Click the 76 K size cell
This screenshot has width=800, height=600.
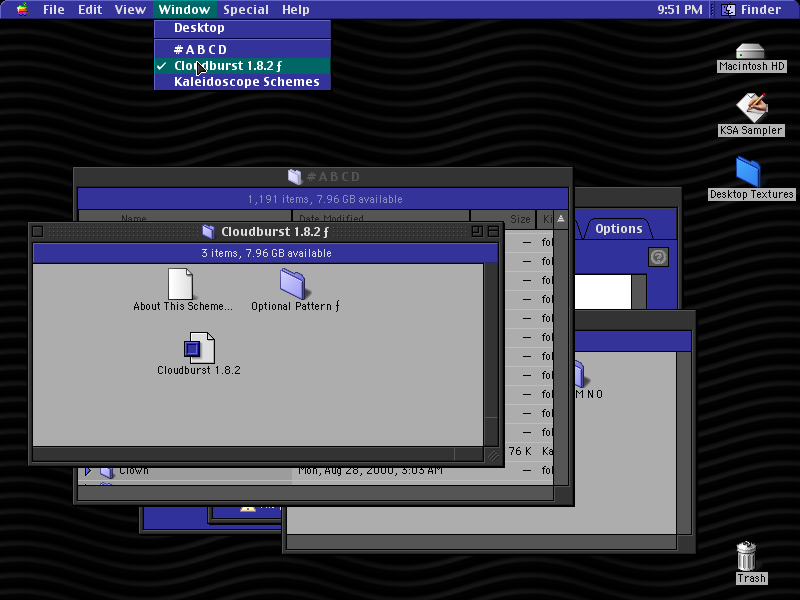point(520,451)
